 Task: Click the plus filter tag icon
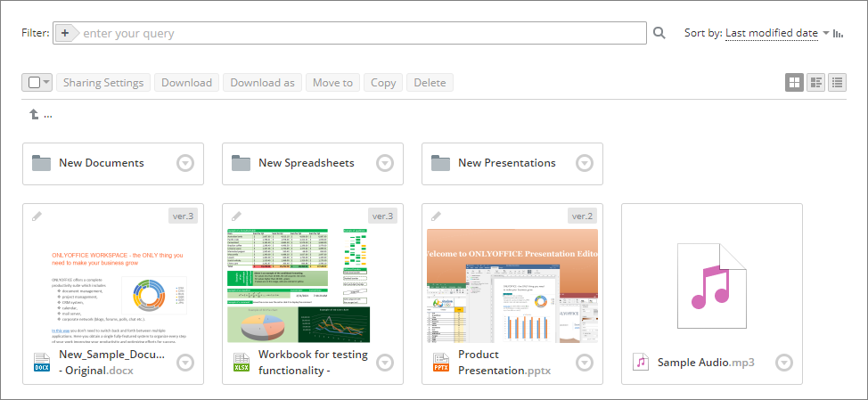(67, 33)
